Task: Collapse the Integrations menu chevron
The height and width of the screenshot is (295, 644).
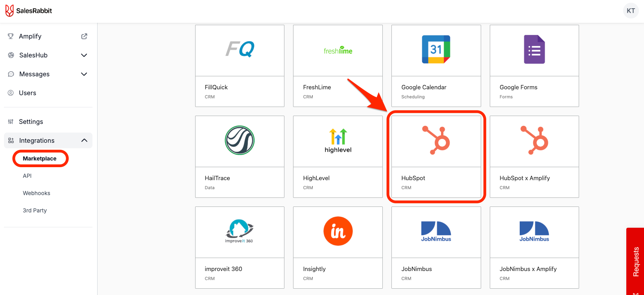Action: pos(84,140)
